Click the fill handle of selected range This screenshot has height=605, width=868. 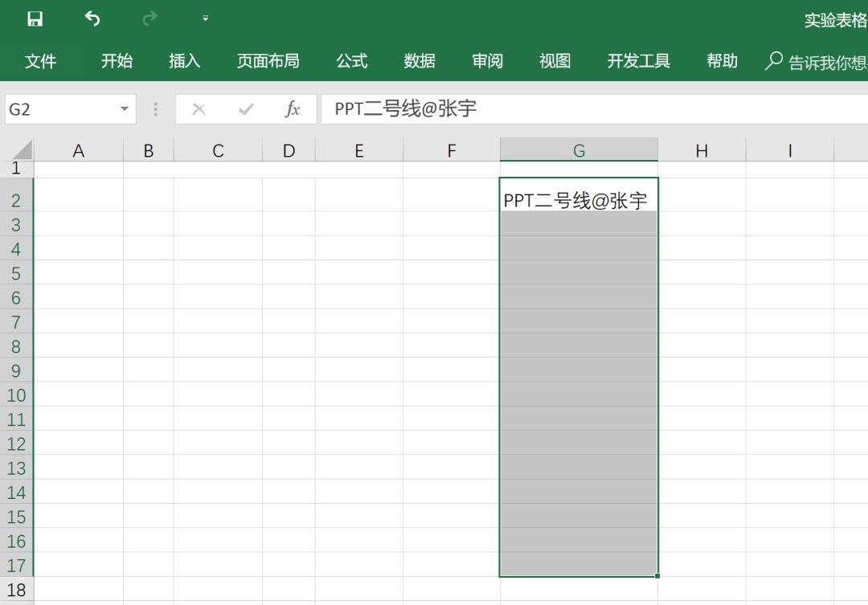pos(657,576)
